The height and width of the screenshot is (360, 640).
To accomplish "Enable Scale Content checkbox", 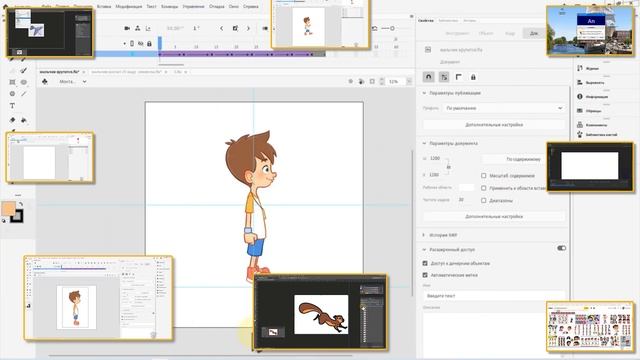I will pos(484,176).
